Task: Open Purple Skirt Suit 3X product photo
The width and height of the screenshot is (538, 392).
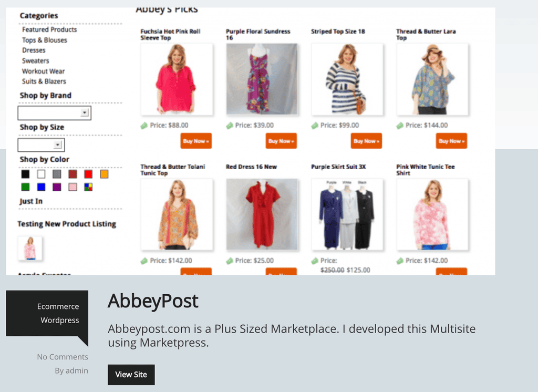Action: 347,214
